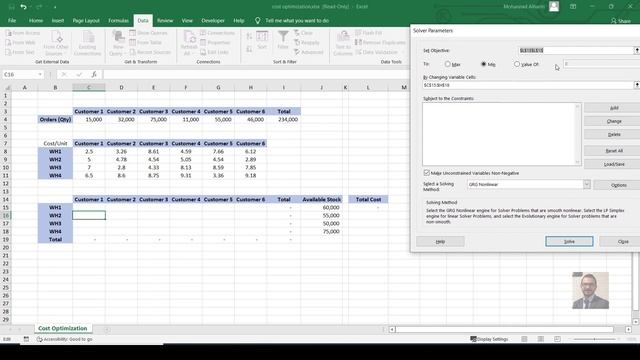
Task: Click By Changing Variable Cells field
Action: 528,85
